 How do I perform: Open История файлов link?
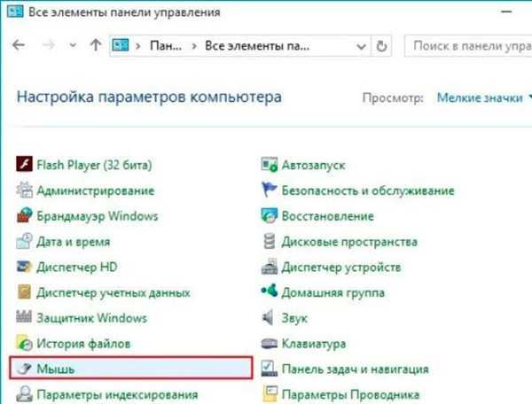tap(83, 344)
